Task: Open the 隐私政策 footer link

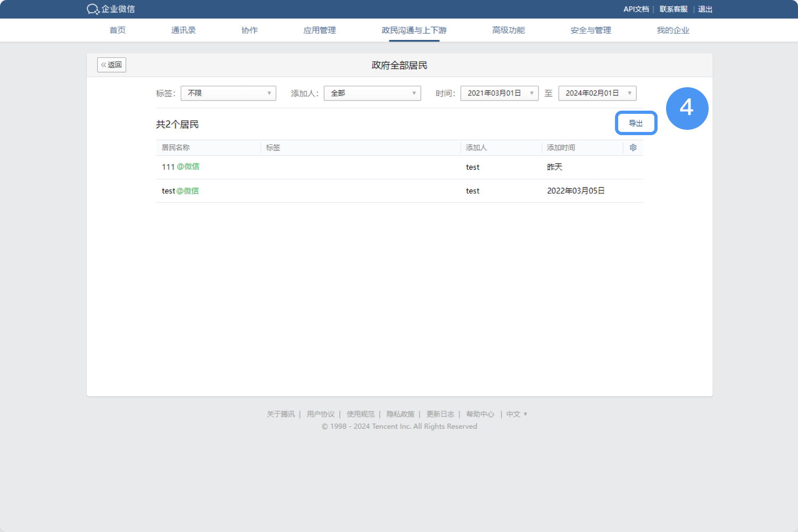Action: coord(400,414)
